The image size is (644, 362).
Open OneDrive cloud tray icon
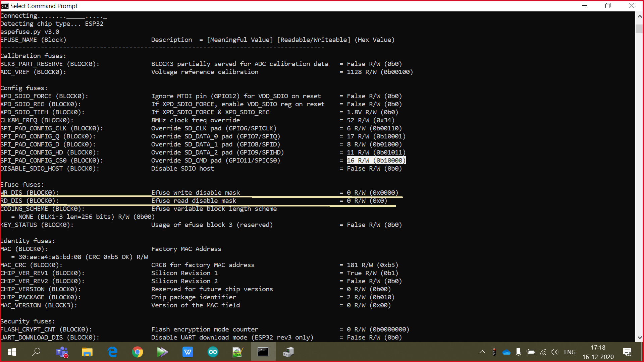tap(506, 352)
